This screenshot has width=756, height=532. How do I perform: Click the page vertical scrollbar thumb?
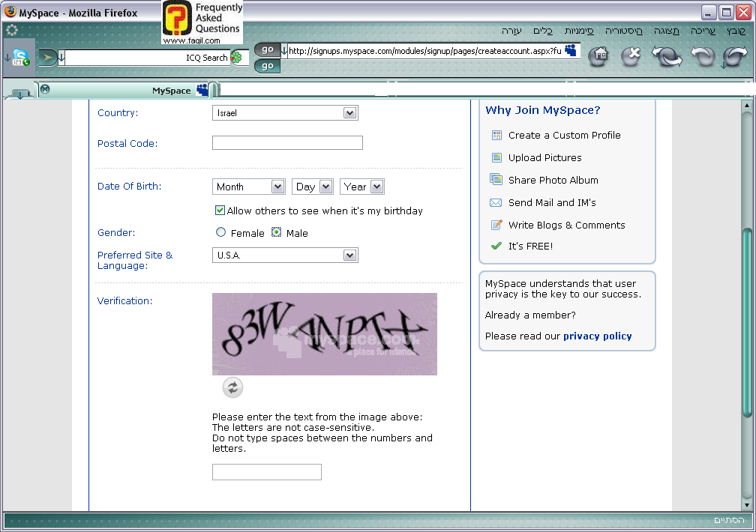click(x=746, y=322)
